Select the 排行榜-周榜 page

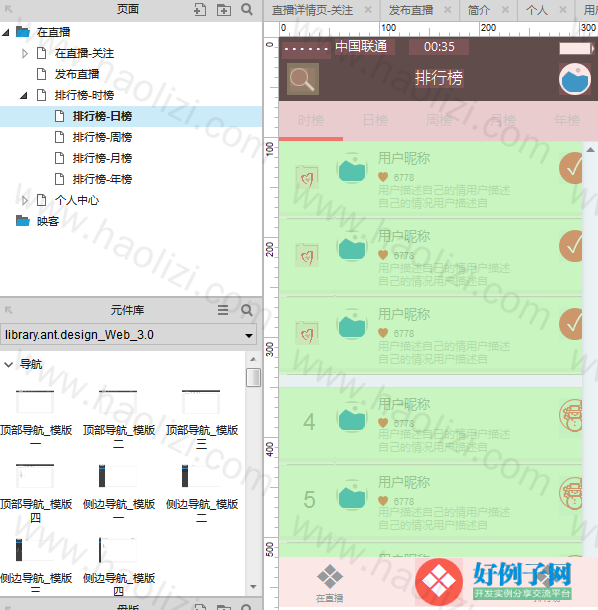[102, 137]
